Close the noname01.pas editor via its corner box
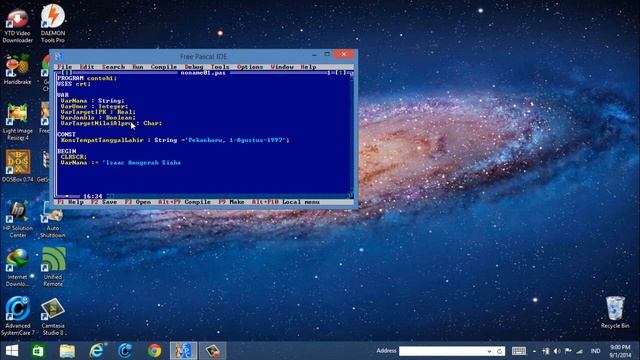The width and height of the screenshot is (640, 360). click(67, 73)
